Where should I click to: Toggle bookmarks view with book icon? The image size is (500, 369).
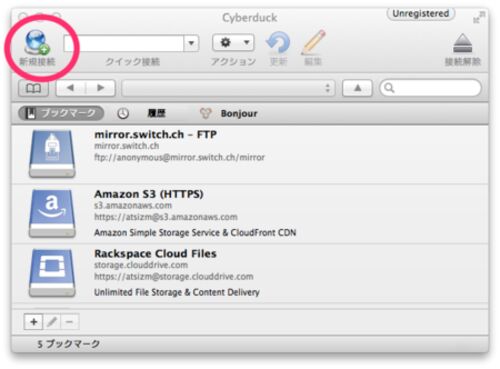point(34,88)
